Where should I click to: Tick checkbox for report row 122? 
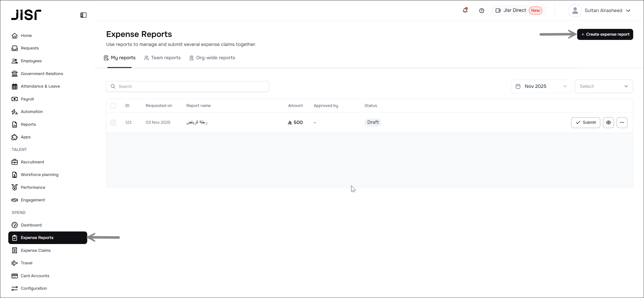coord(113,123)
